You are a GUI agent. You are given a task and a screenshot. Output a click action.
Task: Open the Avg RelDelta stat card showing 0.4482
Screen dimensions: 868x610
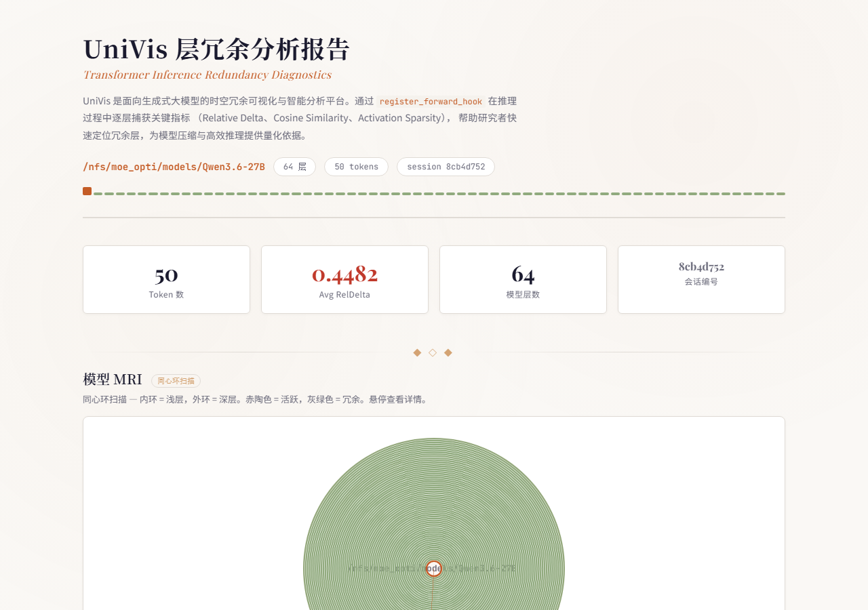(344, 279)
